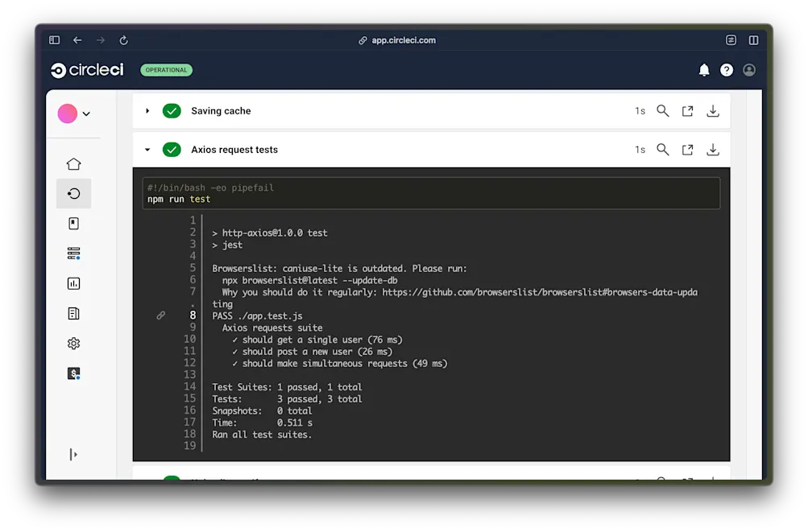Open CircleCI notifications bell

[x=703, y=70]
